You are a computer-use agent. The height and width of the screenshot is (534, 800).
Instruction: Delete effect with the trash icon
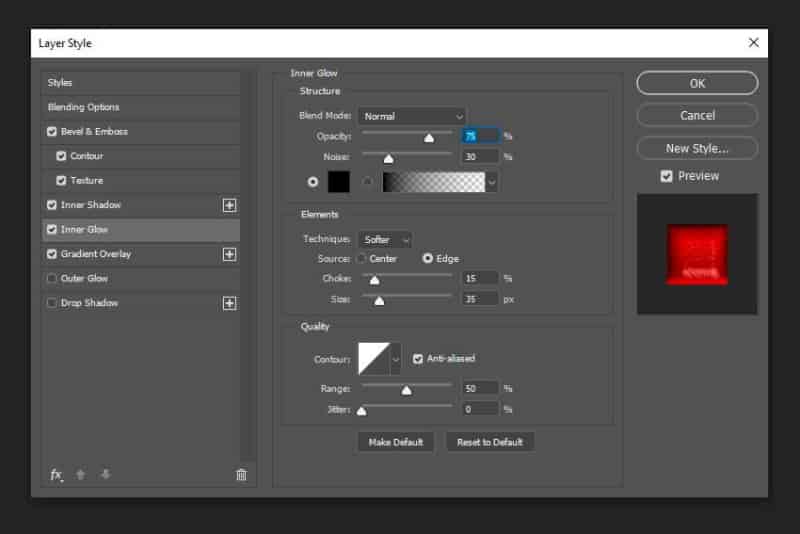pos(241,475)
